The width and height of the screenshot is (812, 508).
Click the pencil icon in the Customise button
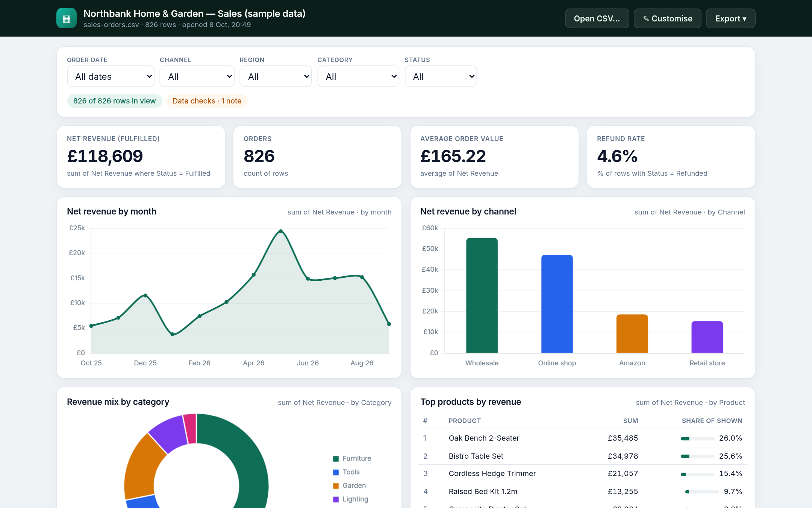pyautogui.click(x=646, y=18)
